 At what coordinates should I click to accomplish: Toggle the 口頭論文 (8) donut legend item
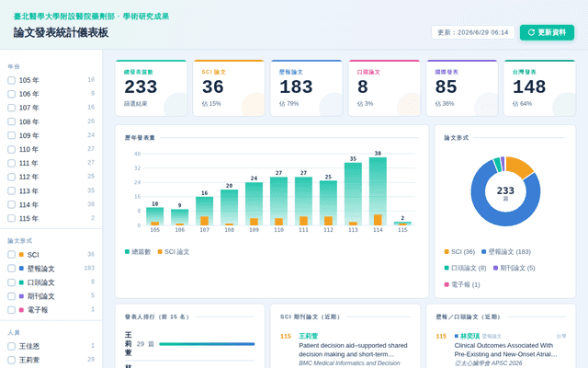[466, 268]
